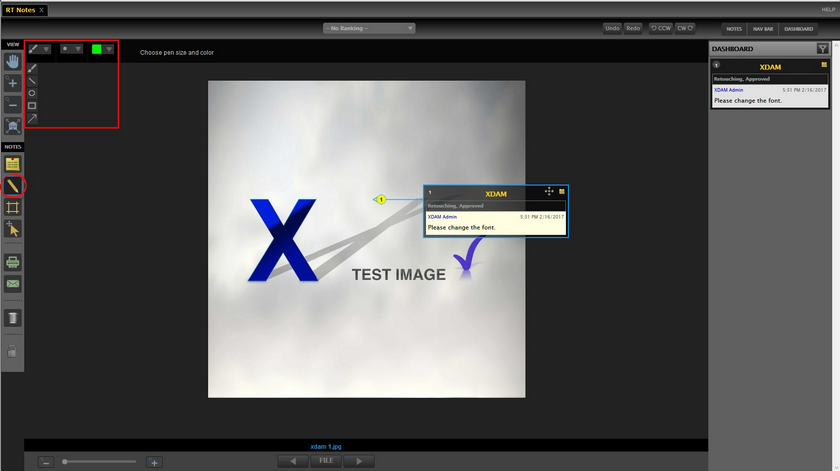Select the Hand pan tool
This screenshot has height=471, width=840.
(x=13, y=61)
